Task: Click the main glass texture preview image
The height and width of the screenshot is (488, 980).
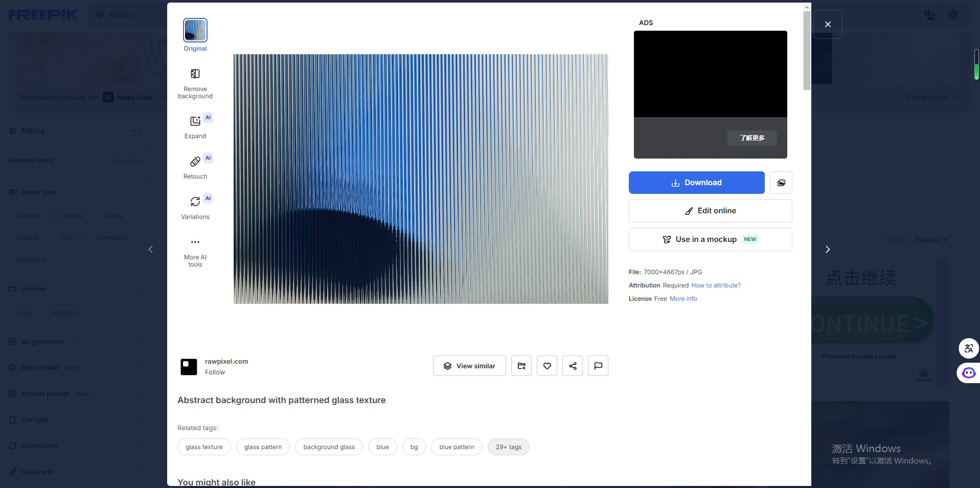Action: pos(421,179)
